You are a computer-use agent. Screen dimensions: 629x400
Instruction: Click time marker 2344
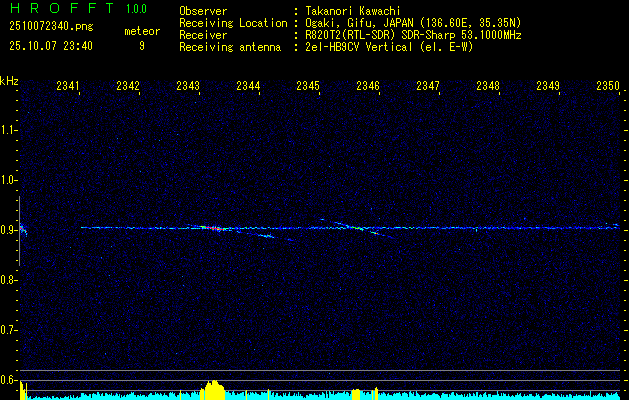[248, 86]
